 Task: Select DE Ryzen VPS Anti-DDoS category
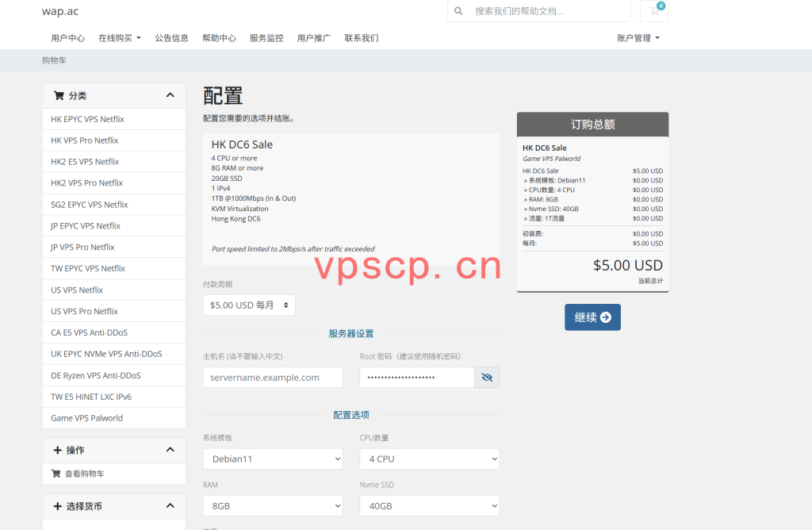pos(114,375)
